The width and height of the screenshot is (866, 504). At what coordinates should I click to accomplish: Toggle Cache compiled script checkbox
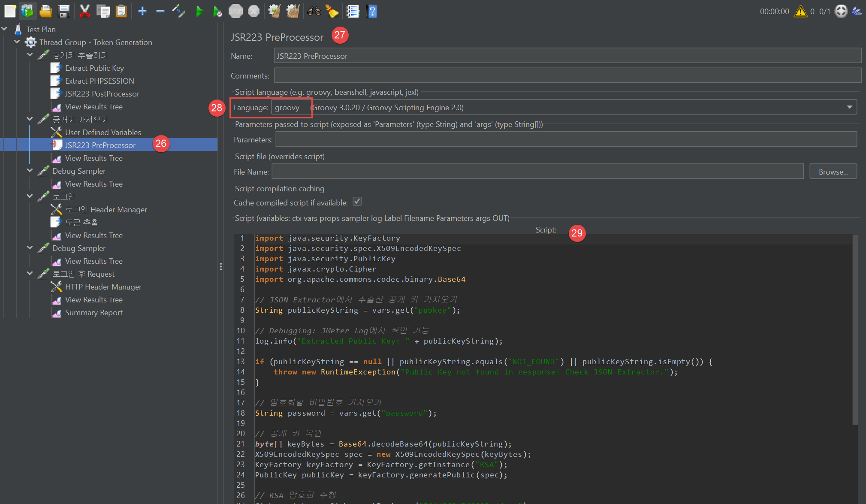(357, 202)
